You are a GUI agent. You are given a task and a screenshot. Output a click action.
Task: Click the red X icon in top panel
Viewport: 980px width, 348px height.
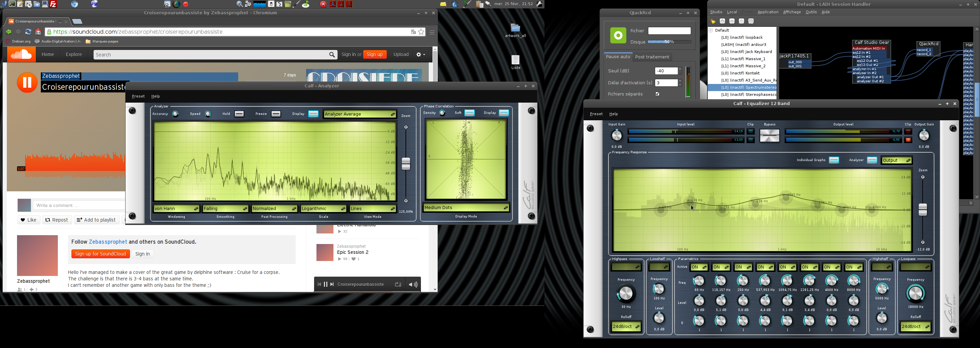coord(323,4)
